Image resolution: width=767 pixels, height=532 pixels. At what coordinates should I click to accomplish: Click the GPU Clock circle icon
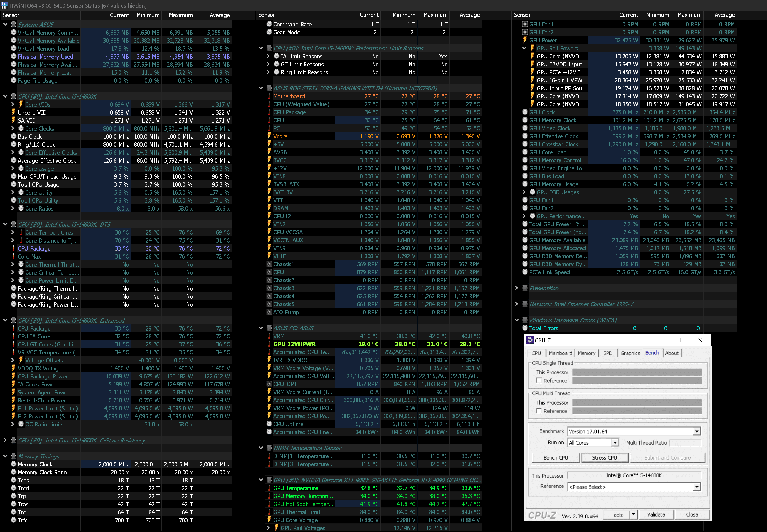pyautogui.click(x=525, y=112)
